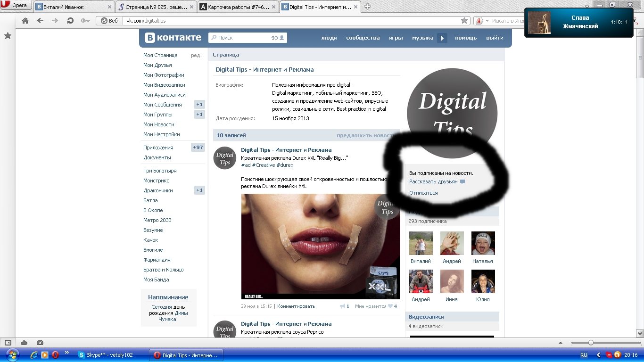Open subscriber Юлия's avatar
This screenshot has height=362, width=644.
pyautogui.click(x=483, y=281)
